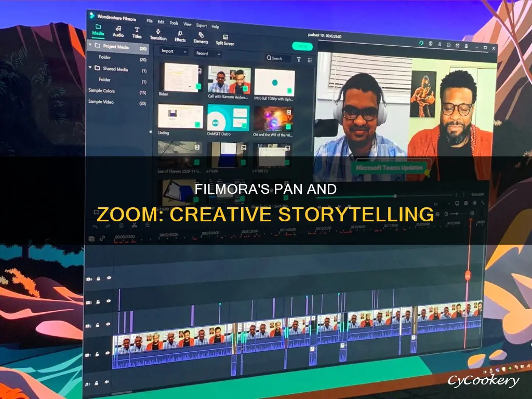
Task: Click the Shared Media folder row
Action: [x=118, y=69]
